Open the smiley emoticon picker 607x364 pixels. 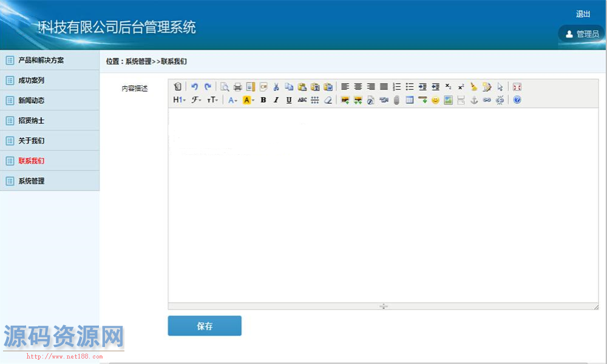pos(435,100)
